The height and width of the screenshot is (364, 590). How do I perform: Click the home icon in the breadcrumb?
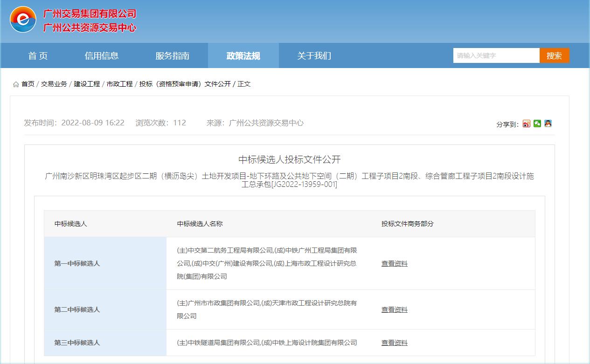point(16,84)
